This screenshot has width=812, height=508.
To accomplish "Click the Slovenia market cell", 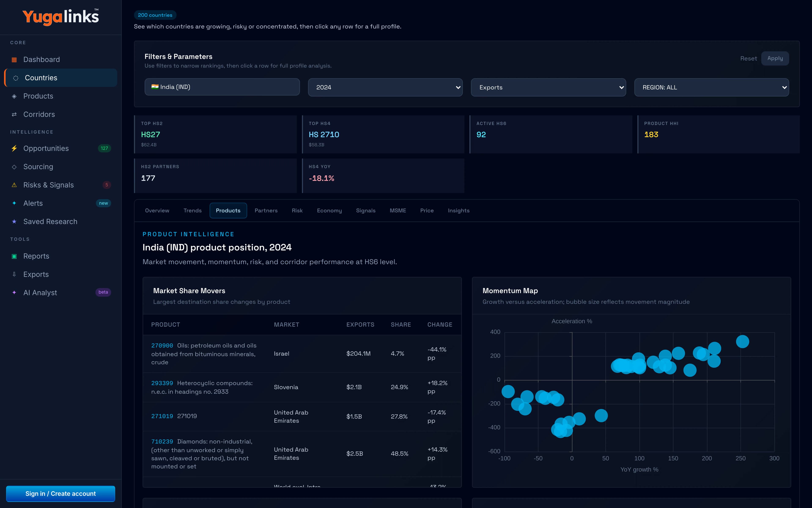I will point(286,387).
